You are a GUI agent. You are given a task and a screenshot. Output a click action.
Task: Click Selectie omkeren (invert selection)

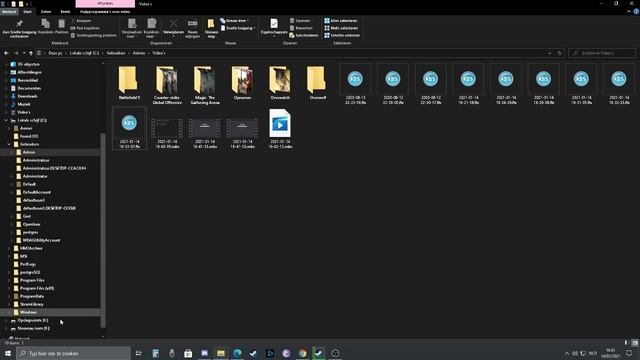pos(342,35)
